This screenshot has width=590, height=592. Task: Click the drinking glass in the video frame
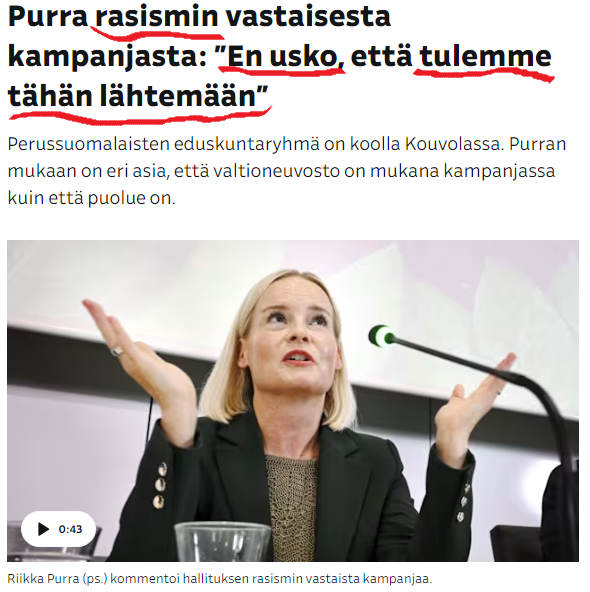click(x=223, y=542)
